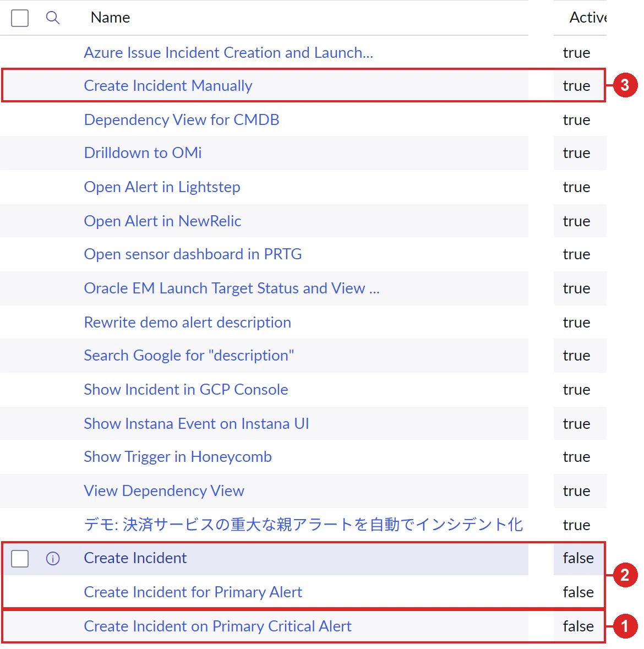The image size is (644, 649).
Task: Open the Open Alert in Lightstep link
Action: coord(162,187)
